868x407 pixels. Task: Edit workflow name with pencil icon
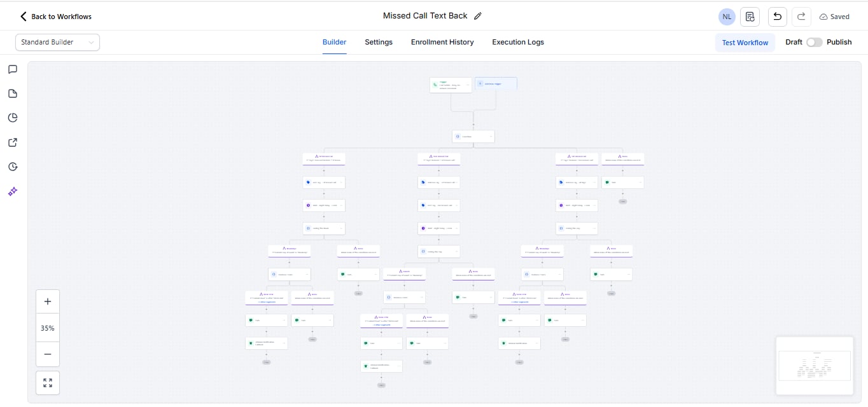[478, 16]
